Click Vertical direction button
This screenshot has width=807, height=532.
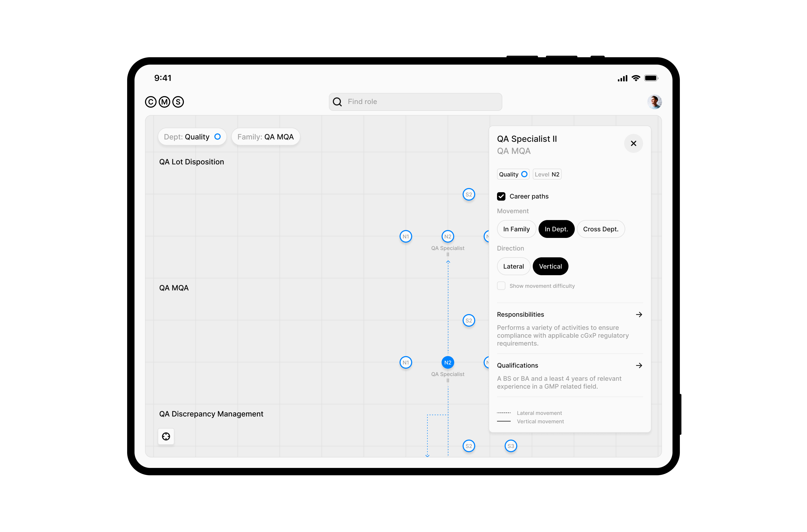pyautogui.click(x=550, y=266)
